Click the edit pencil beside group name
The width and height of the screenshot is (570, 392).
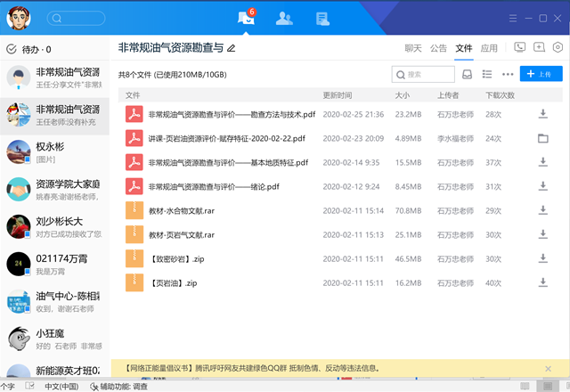[232, 48]
